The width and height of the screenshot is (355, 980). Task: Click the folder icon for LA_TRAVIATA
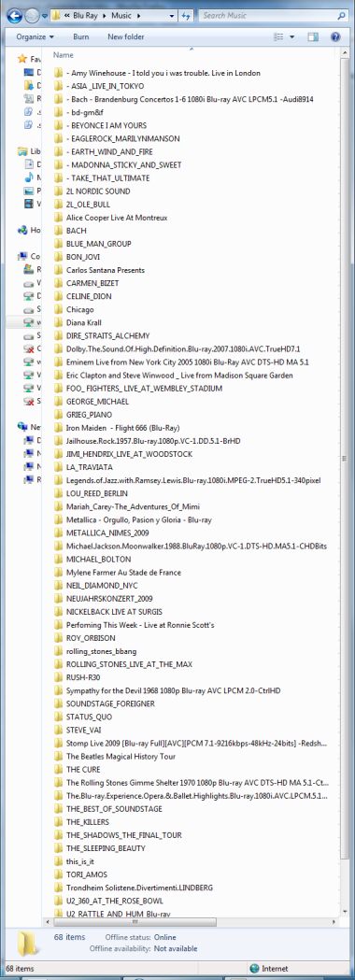pos(59,467)
